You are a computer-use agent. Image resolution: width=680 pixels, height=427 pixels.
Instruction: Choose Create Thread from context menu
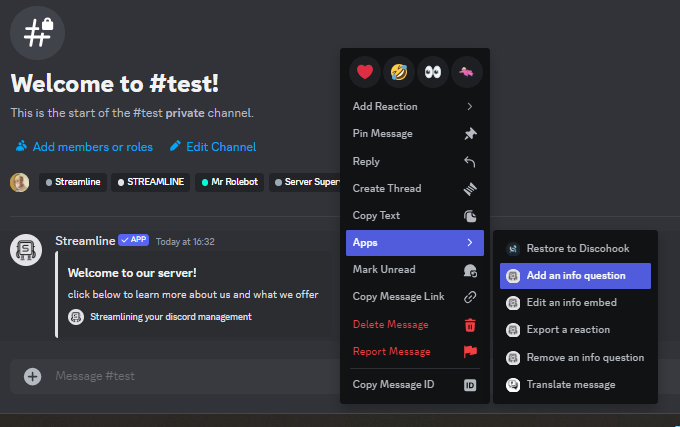(387, 188)
